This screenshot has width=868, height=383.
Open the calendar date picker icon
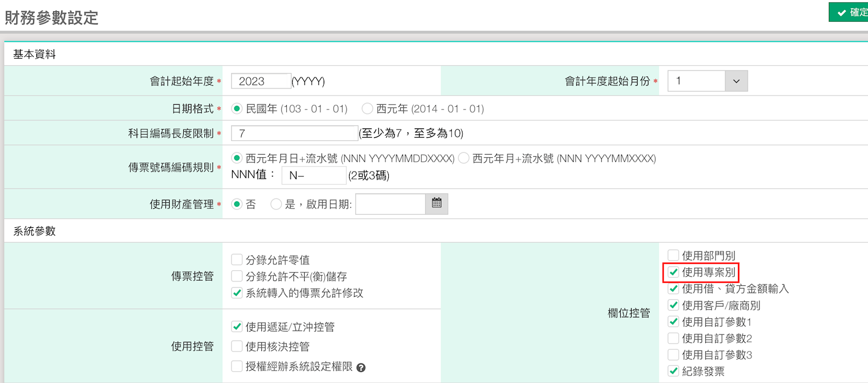(436, 203)
